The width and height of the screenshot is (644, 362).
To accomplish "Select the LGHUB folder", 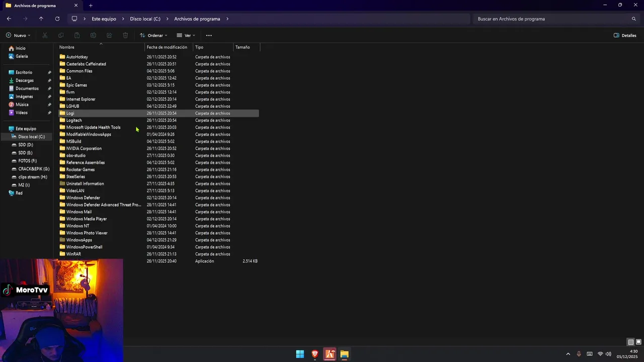I will (72, 106).
